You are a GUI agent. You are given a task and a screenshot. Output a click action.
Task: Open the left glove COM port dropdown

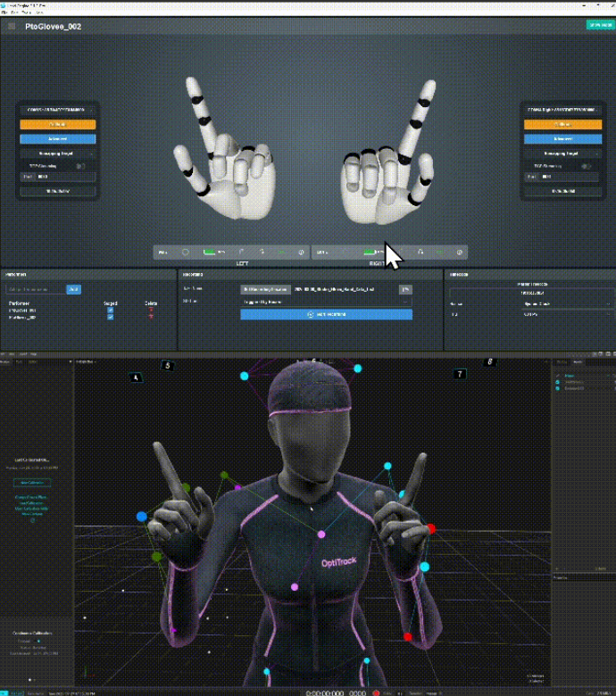point(58,110)
